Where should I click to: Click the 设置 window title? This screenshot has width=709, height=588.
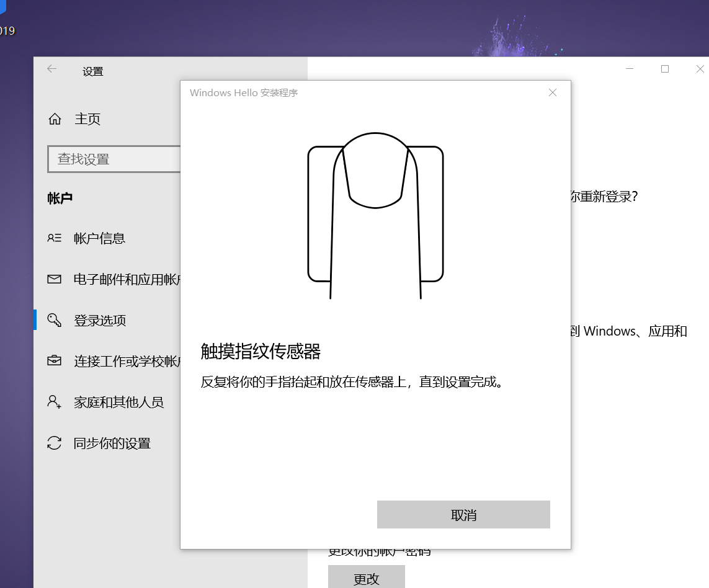click(x=92, y=71)
